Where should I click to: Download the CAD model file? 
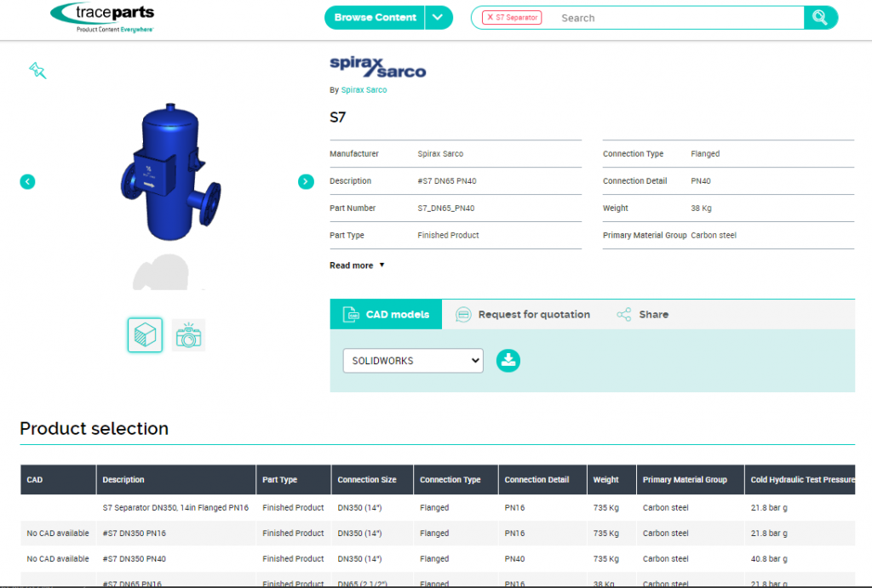coord(508,360)
